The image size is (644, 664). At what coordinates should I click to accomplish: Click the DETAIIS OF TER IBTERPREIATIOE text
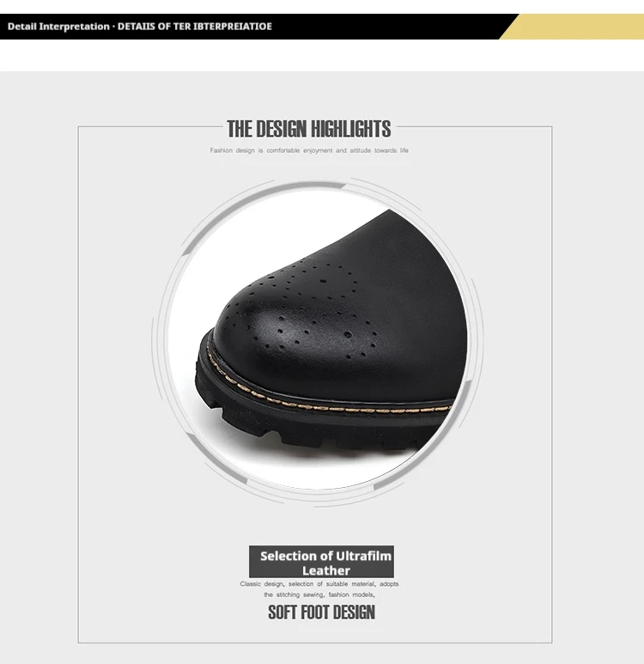tap(194, 27)
